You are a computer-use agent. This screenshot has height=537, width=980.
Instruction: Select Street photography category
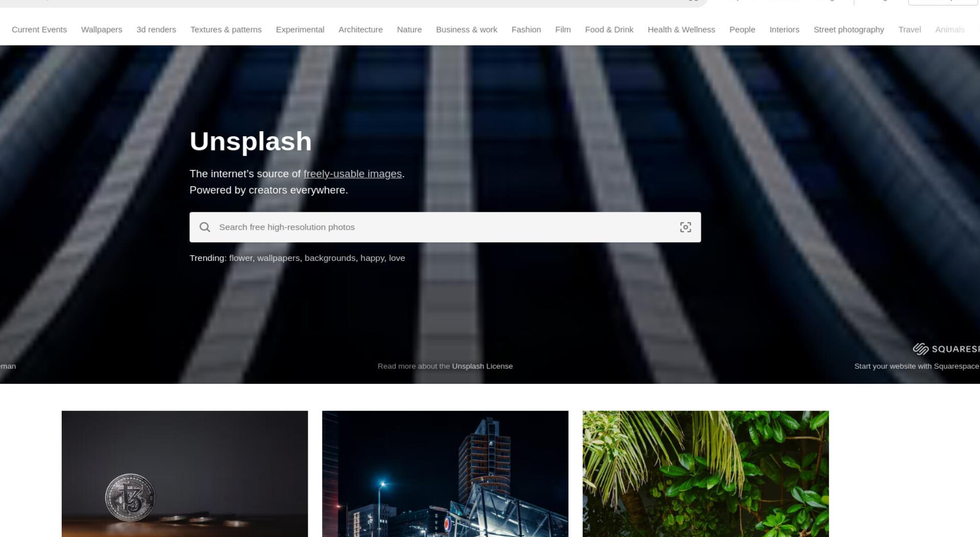[x=849, y=30]
